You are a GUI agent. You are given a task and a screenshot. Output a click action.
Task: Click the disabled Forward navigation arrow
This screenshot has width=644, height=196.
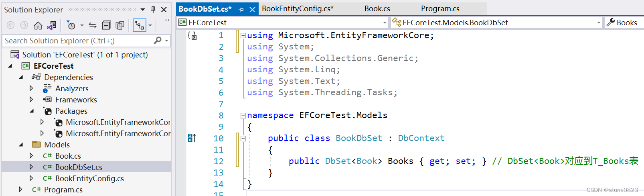click(24, 25)
